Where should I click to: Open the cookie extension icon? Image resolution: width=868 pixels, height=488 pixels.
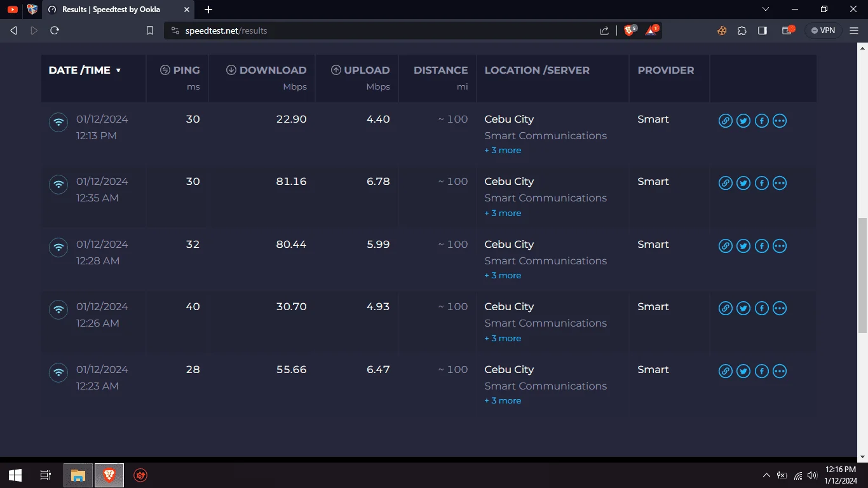(x=722, y=30)
